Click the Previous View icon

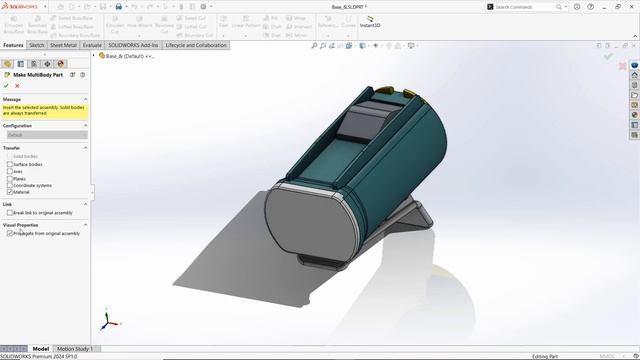point(332,46)
